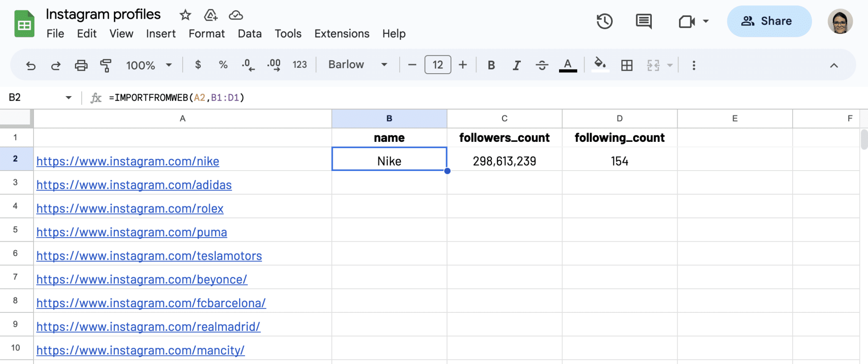Format as percent
Image resolution: width=868 pixels, height=364 pixels.
223,65
